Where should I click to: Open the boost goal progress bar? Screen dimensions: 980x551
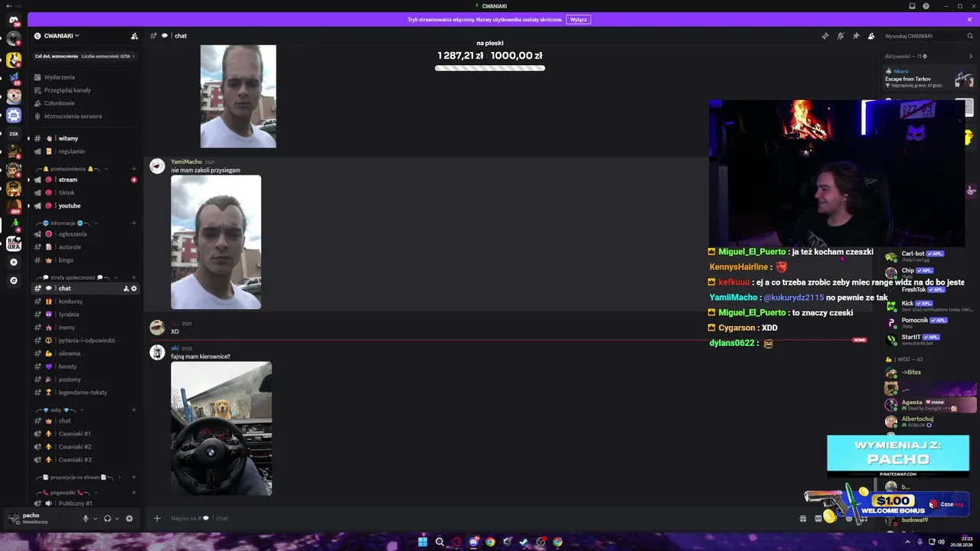84,56
